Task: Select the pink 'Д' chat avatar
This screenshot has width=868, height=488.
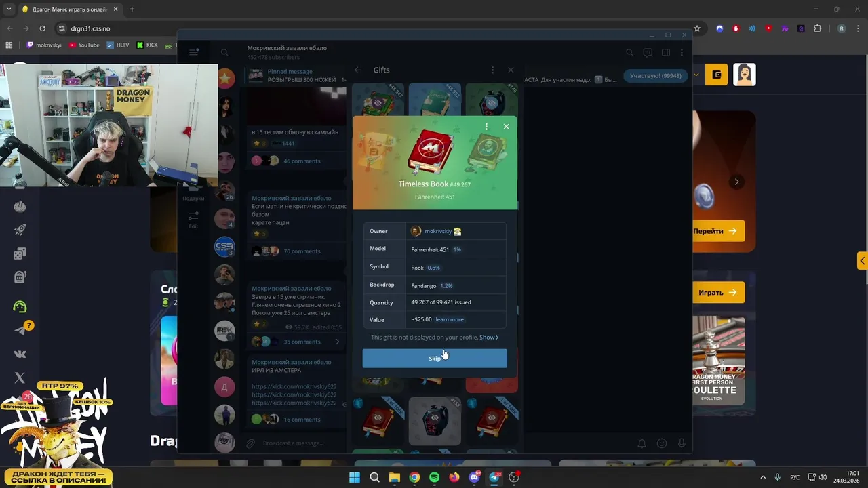Action: [224, 387]
